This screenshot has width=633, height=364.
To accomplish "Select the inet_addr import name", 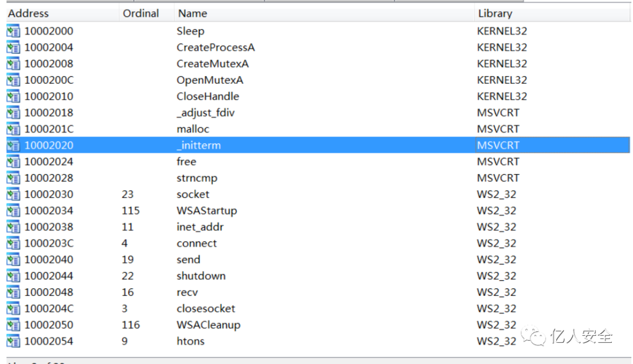I will point(200,227).
